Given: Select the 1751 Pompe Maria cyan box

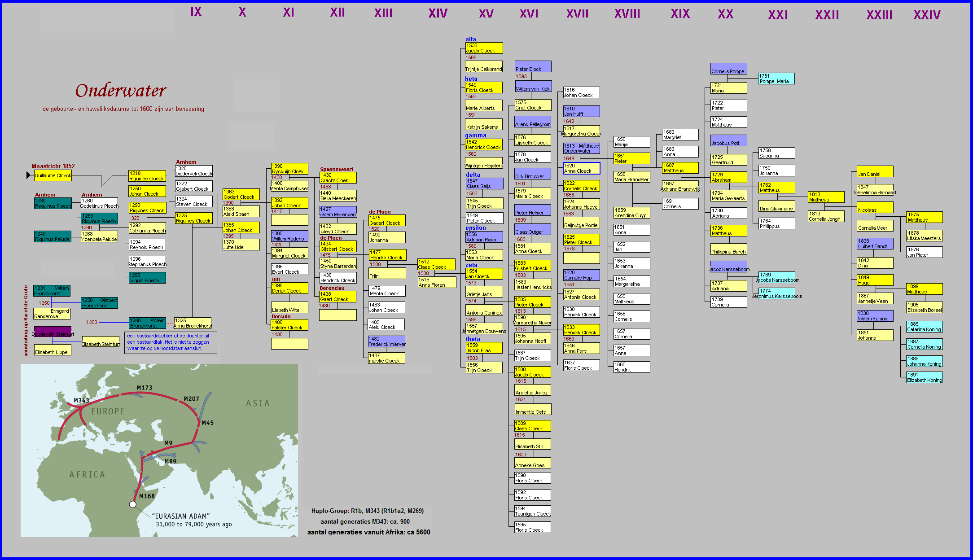Looking at the screenshot, I should 776,79.
